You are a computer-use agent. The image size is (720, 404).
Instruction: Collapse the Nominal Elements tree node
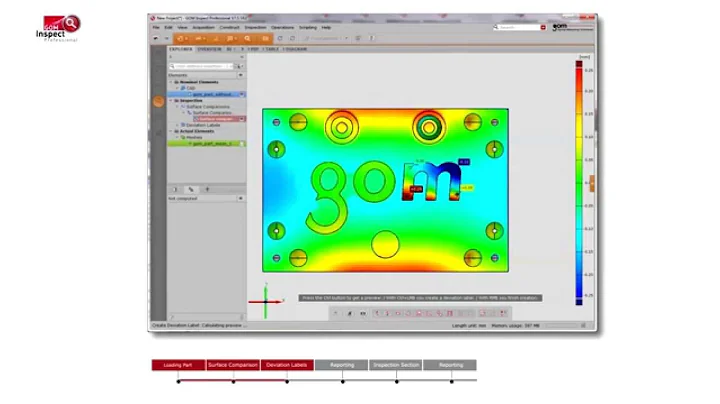click(x=171, y=82)
